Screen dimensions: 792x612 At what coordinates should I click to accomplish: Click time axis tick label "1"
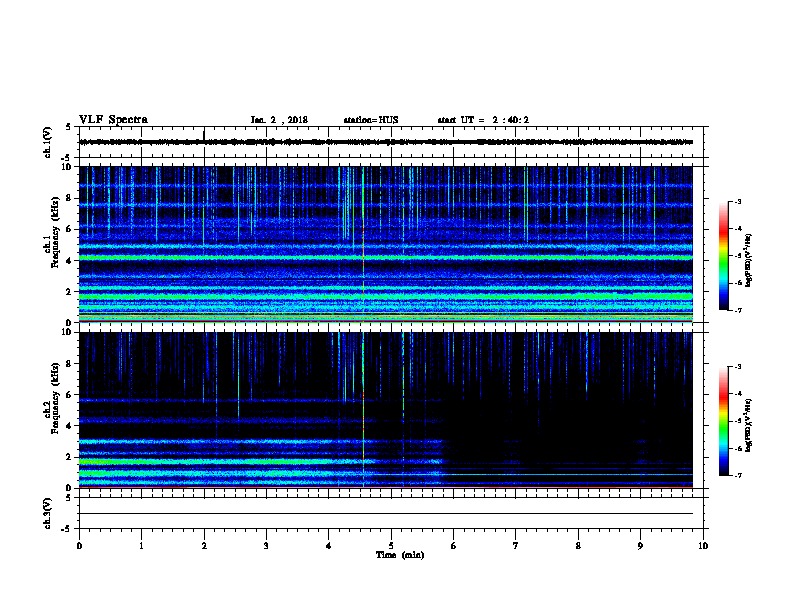[141, 546]
